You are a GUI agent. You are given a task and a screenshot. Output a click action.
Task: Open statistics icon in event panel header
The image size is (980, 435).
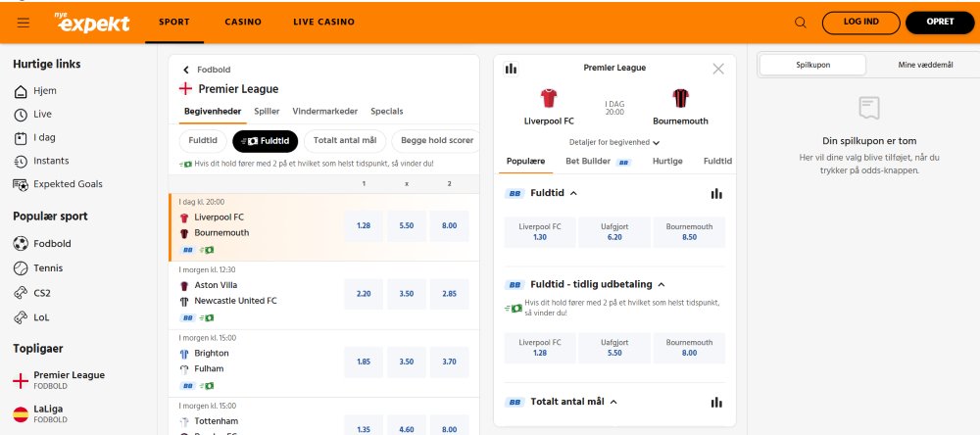click(x=512, y=69)
